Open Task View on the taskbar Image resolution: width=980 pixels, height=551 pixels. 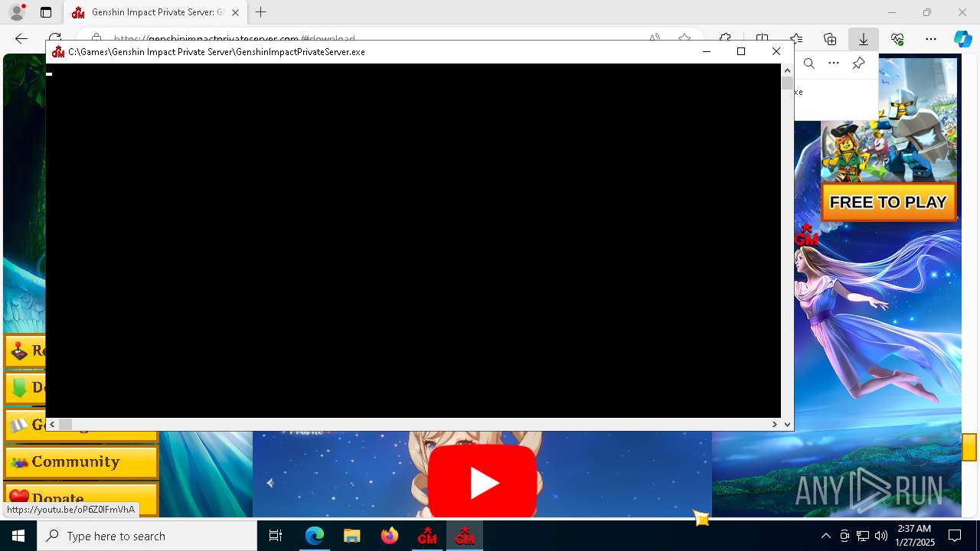pyautogui.click(x=276, y=536)
